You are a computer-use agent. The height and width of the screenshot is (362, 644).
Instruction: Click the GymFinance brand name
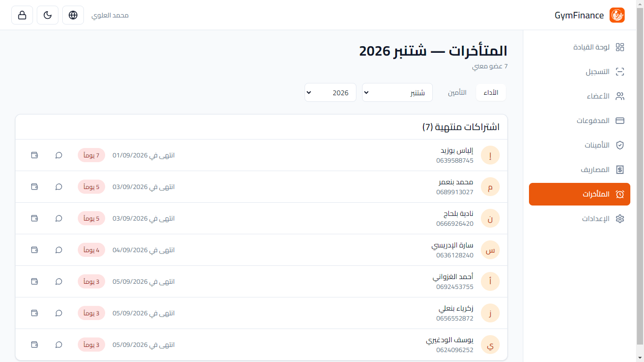click(579, 15)
